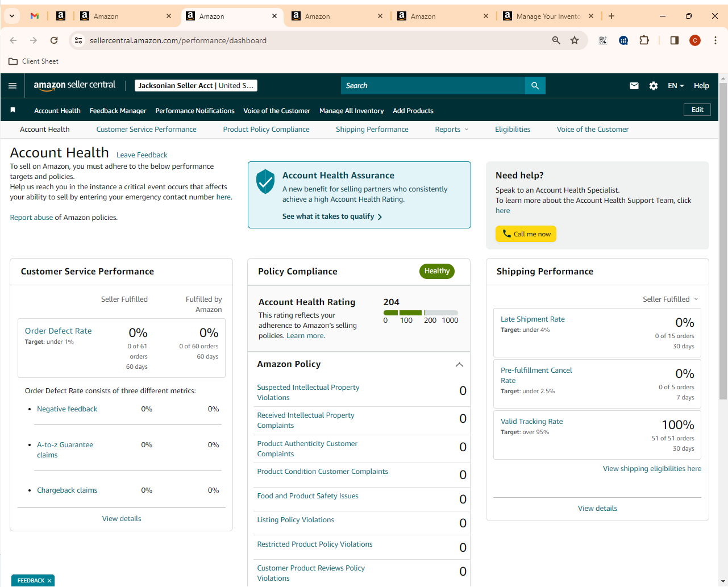Open the Client Sheet bookmark folder
728x587 pixels.
[34, 61]
